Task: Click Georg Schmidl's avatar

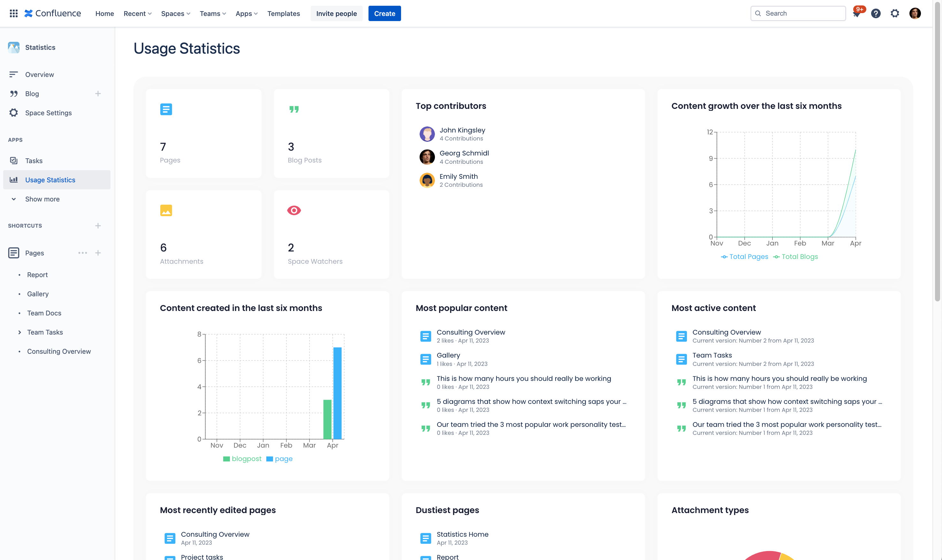Action: 427,157
